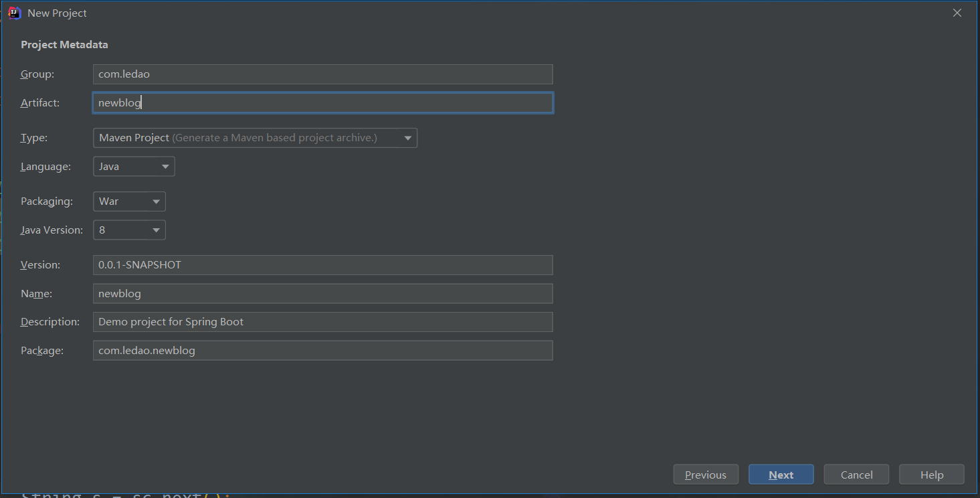Click the Language dropdown arrow icon
Viewport: 980px width, 498px height.
(x=164, y=166)
